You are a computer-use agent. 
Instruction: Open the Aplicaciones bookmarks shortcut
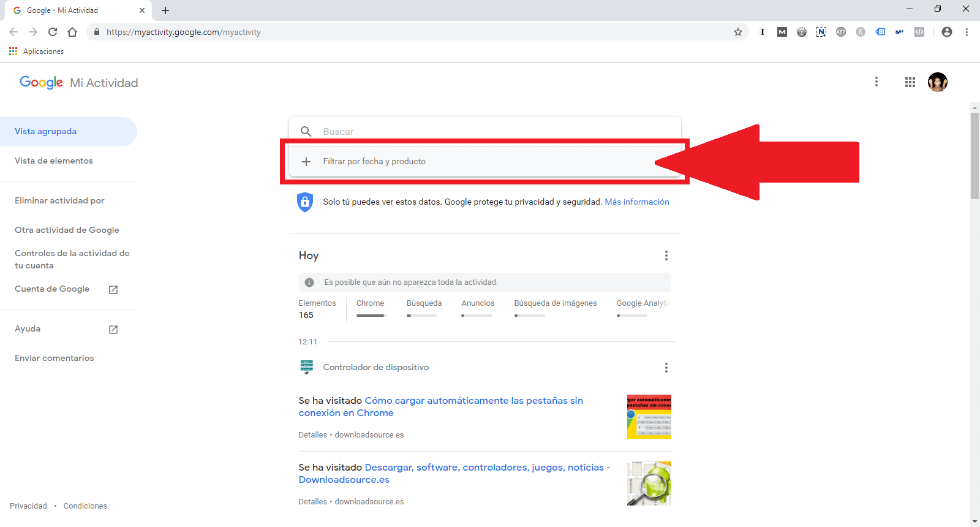[37, 51]
